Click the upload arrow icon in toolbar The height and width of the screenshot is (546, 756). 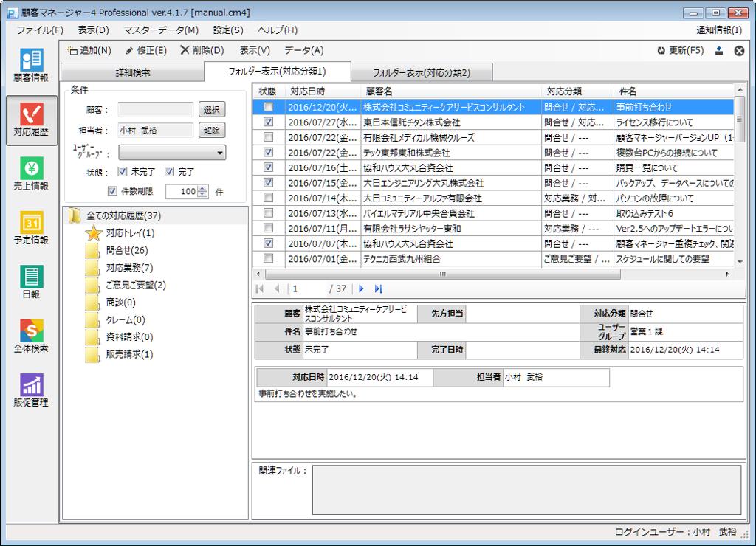(719, 51)
